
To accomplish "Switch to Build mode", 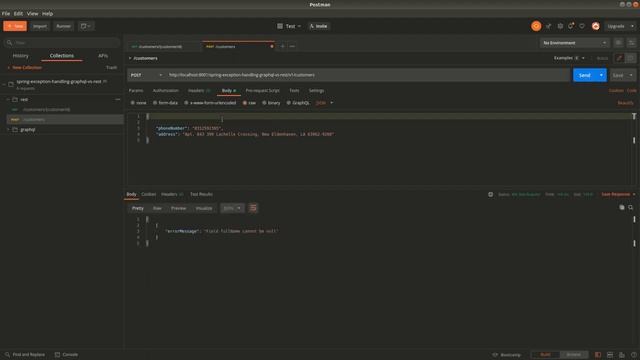I will pos(545,355).
